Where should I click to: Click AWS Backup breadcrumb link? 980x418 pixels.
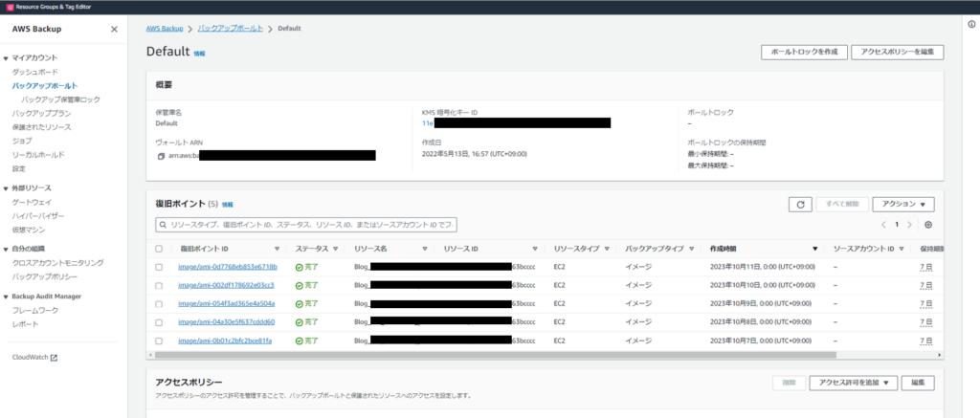coord(165,29)
